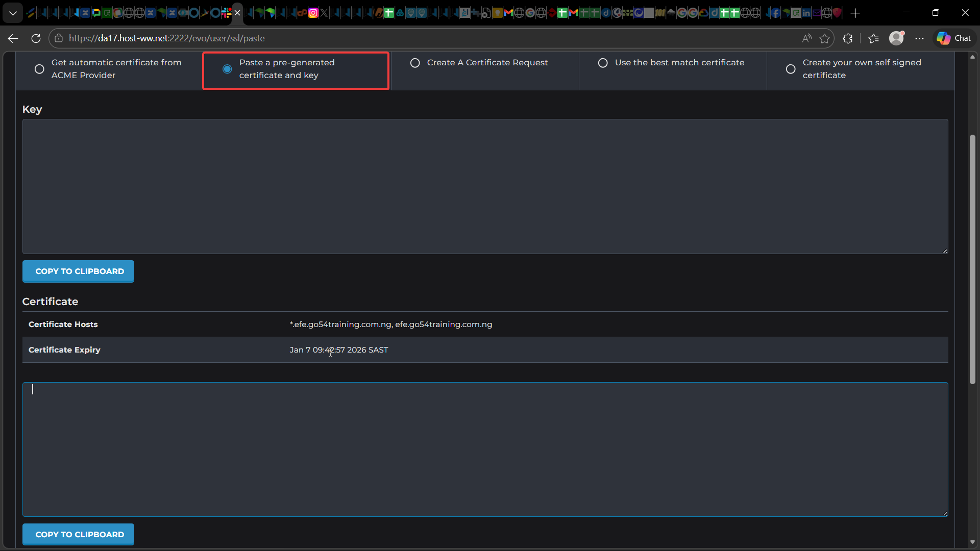Viewport: 980px width, 551px height.
Task: Select Create A Certificate Request option
Action: click(415, 63)
